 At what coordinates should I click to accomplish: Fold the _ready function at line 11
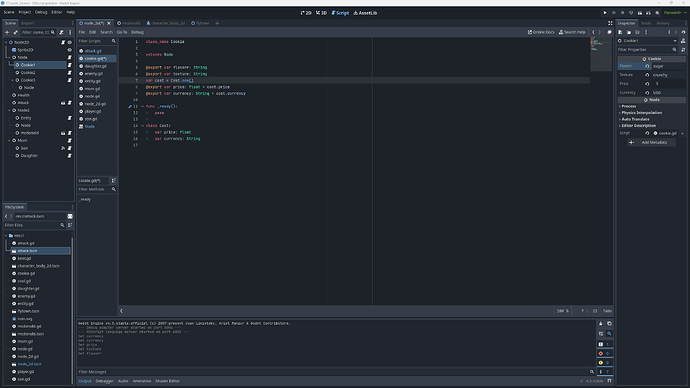[x=143, y=106]
